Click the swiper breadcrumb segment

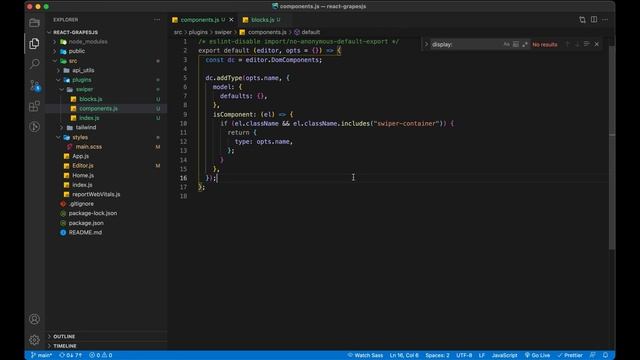point(223,32)
